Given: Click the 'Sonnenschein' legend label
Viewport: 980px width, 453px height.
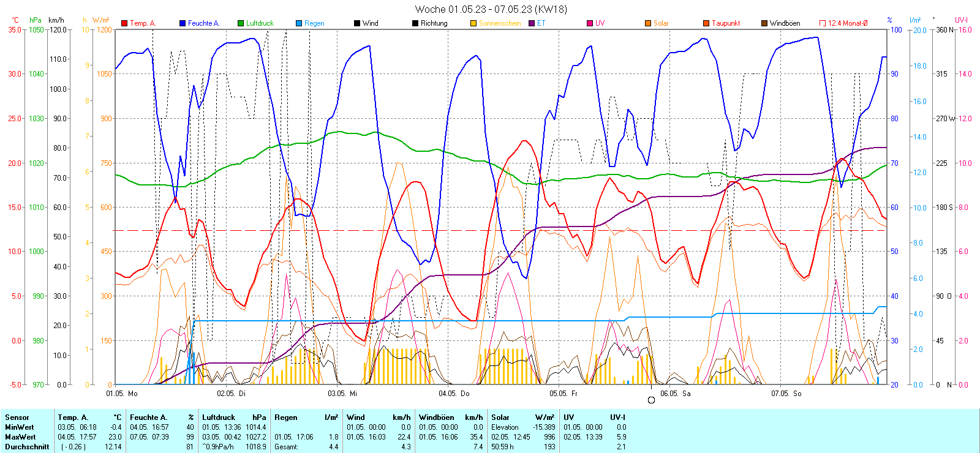Looking at the screenshot, I should click(500, 23).
